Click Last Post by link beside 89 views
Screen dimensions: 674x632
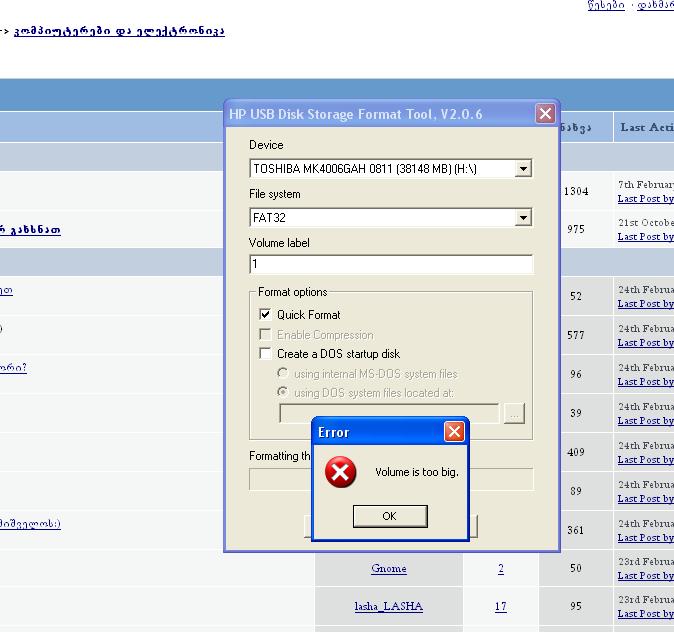[x=646, y=499]
